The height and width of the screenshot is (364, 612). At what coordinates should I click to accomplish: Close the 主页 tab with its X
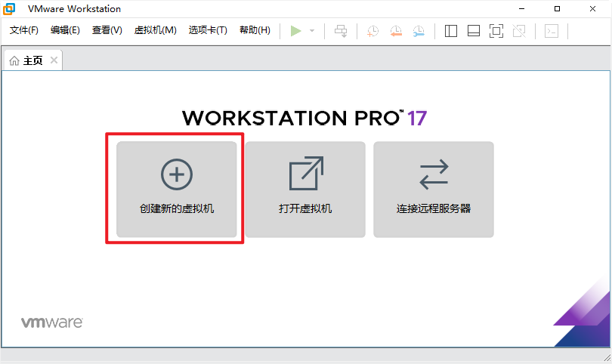click(x=54, y=60)
